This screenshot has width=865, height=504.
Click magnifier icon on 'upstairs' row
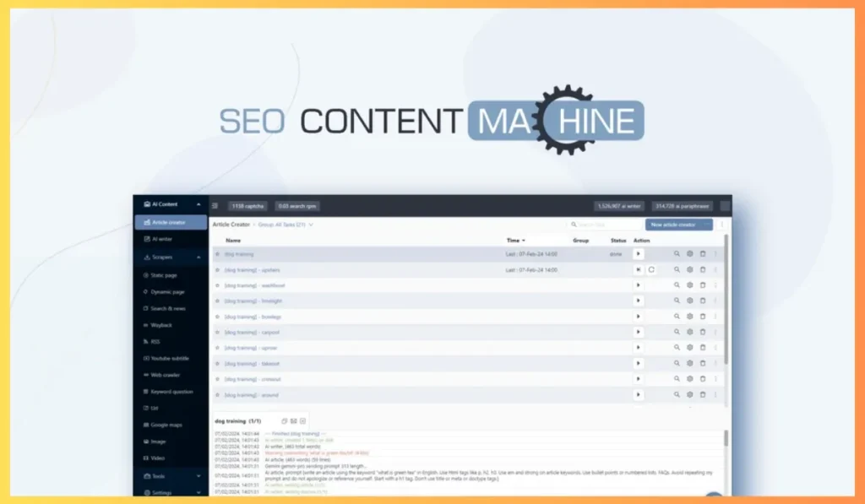pyautogui.click(x=677, y=269)
